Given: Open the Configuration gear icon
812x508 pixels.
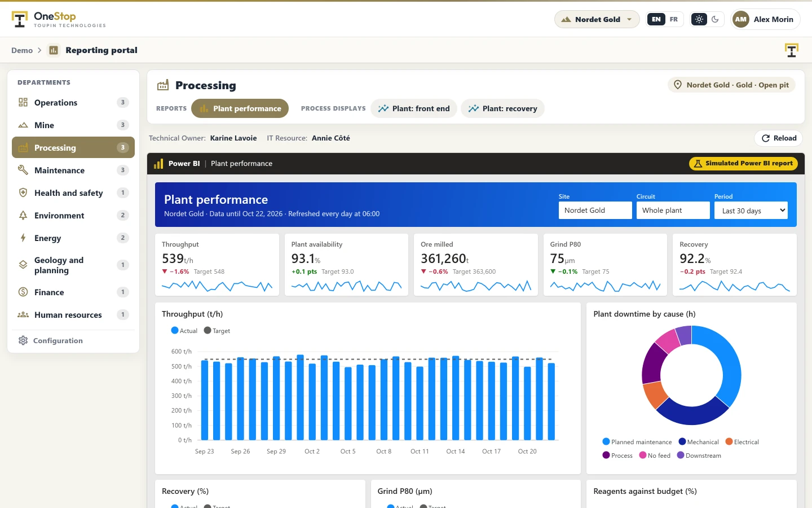Looking at the screenshot, I should (23, 340).
